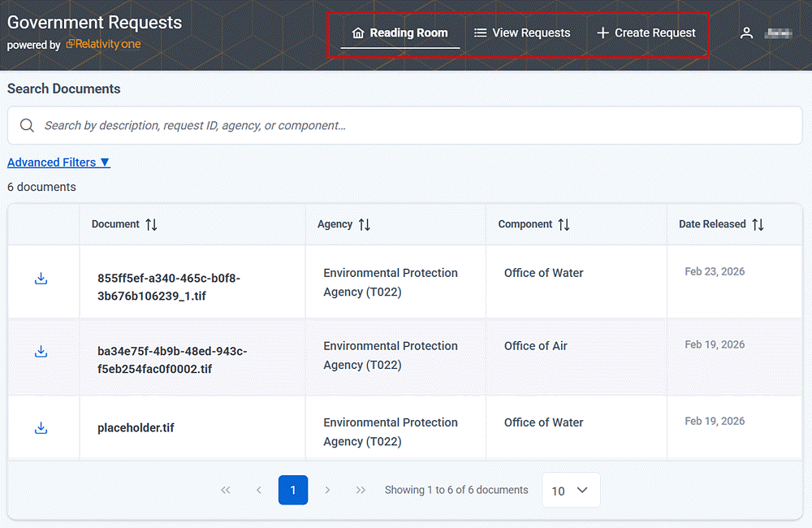
Task: Sort the table by Component column
Action: coord(564,224)
